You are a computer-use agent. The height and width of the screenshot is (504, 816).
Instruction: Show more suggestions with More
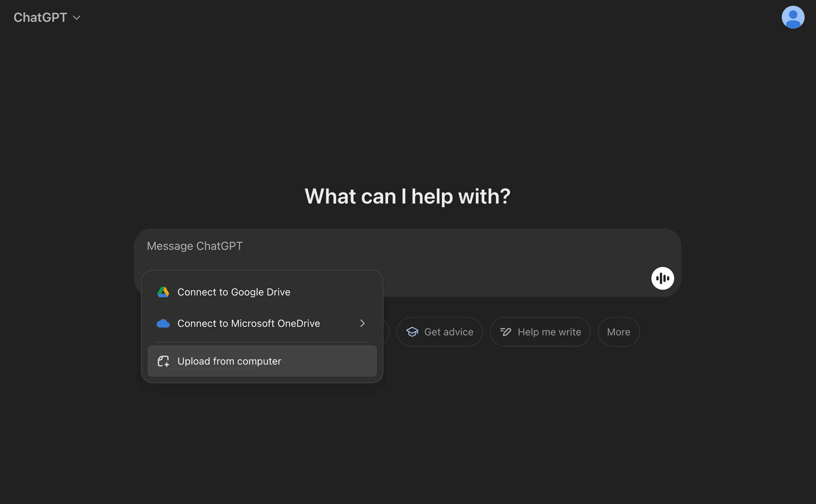tap(618, 332)
